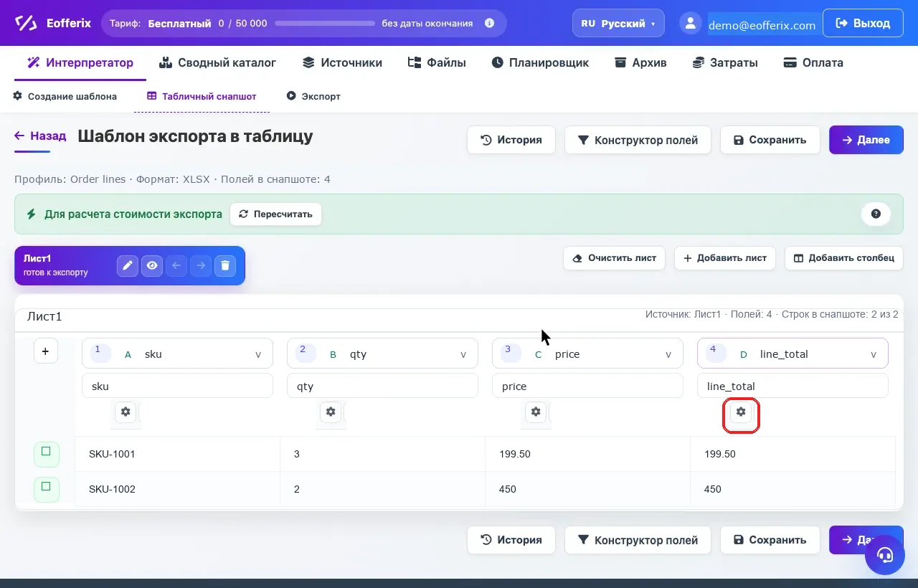Open settings gear for qty column
Viewport: 918px width, 588px height.
click(331, 412)
